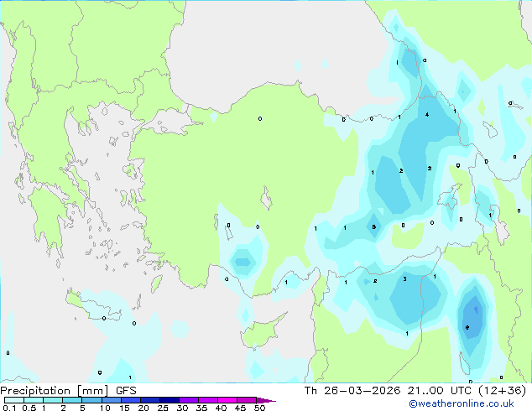The width and height of the screenshot is (532, 411).
Task: Choose the legend swatch between 20 and 25
Action: click(x=150, y=400)
